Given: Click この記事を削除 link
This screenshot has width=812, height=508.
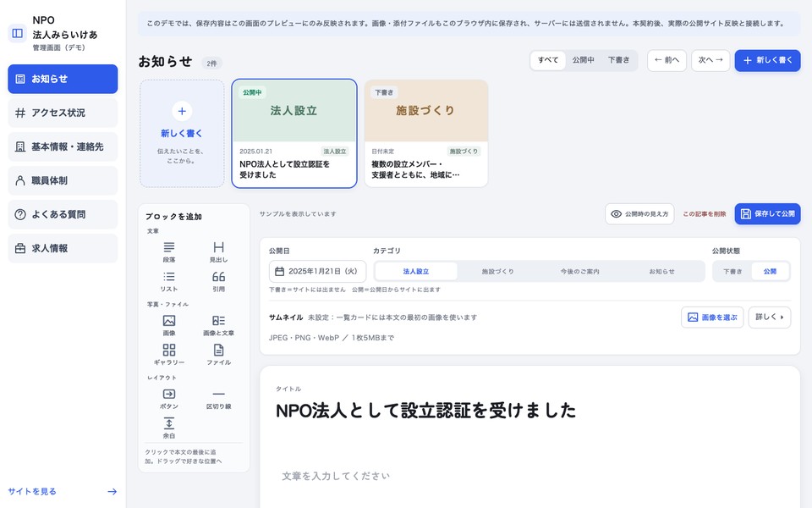Looking at the screenshot, I should (x=705, y=214).
